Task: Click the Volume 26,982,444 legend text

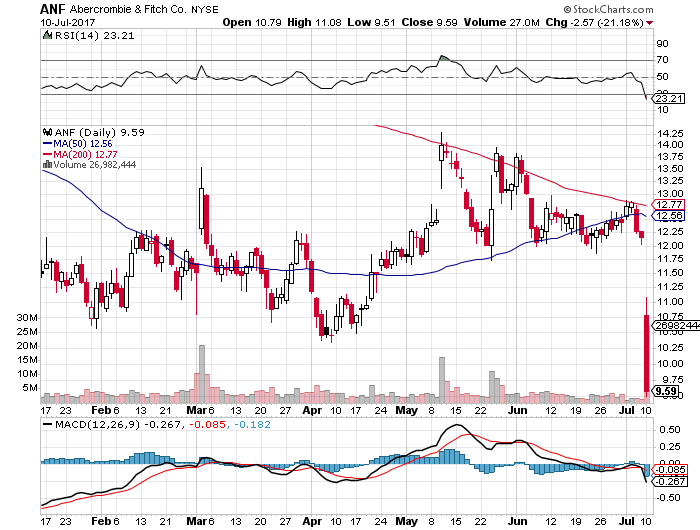Action: 95,165
